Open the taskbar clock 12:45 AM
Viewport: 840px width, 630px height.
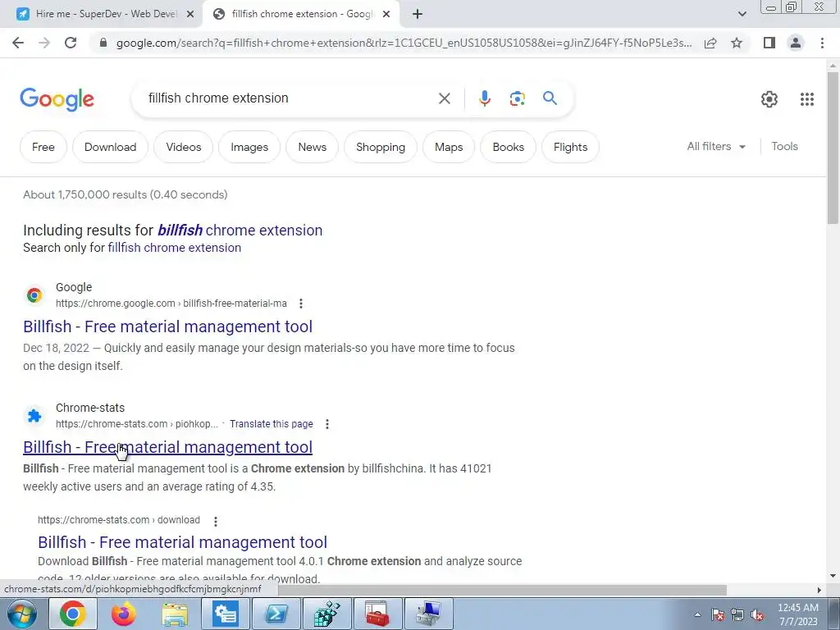point(797,614)
